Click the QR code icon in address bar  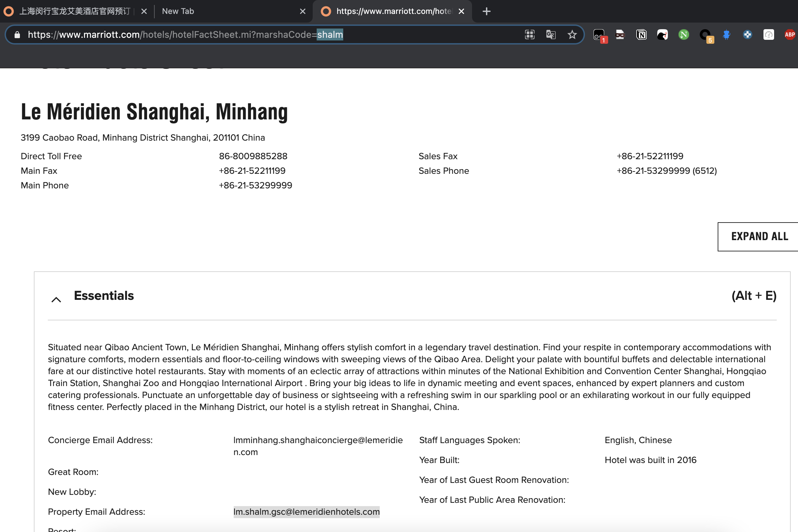[x=529, y=34]
